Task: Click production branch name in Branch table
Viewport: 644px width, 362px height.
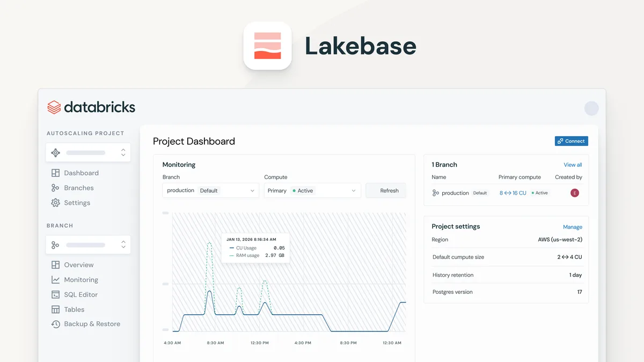Action: (x=455, y=193)
